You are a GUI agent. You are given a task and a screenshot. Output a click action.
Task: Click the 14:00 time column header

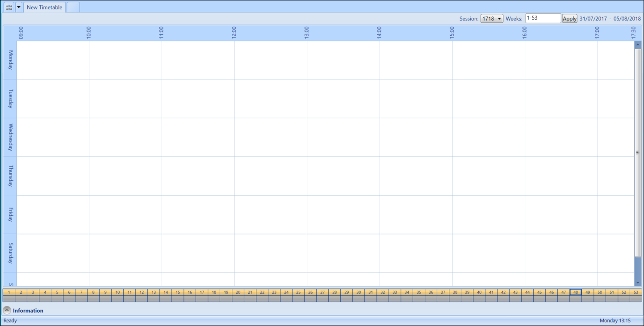pyautogui.click(x=379, y=33)
